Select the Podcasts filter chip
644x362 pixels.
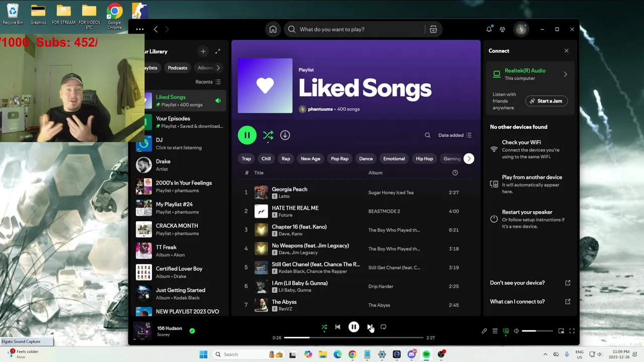click(x=178, y=68)
